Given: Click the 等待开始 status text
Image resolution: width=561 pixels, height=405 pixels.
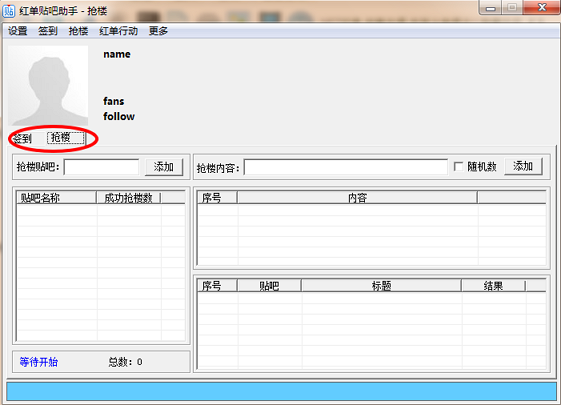Looking at the screenshot, I should point(39,362).
